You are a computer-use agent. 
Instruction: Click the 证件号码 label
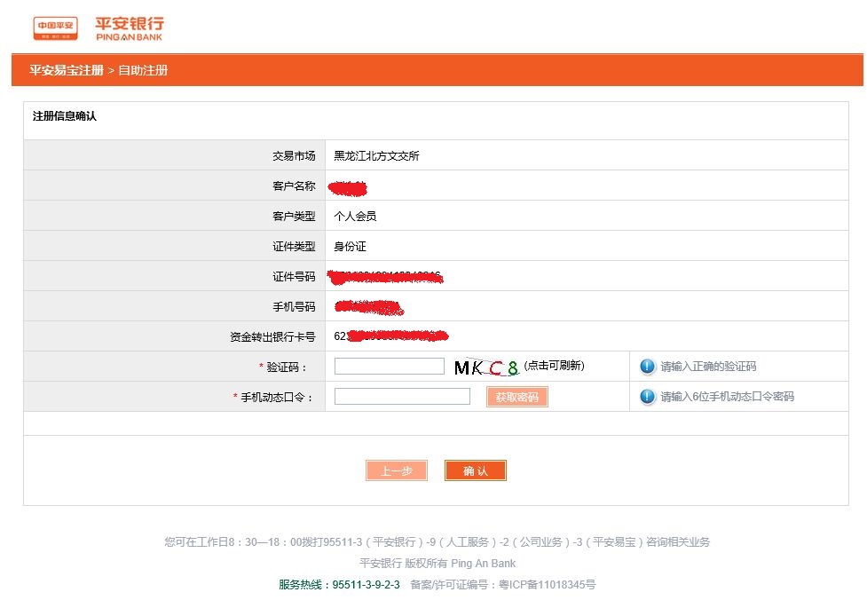pyautogui.click(x=294, y=276)
